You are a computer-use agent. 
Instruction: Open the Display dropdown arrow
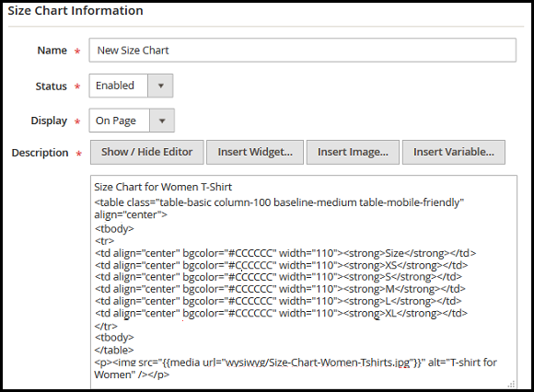[162, 121]
